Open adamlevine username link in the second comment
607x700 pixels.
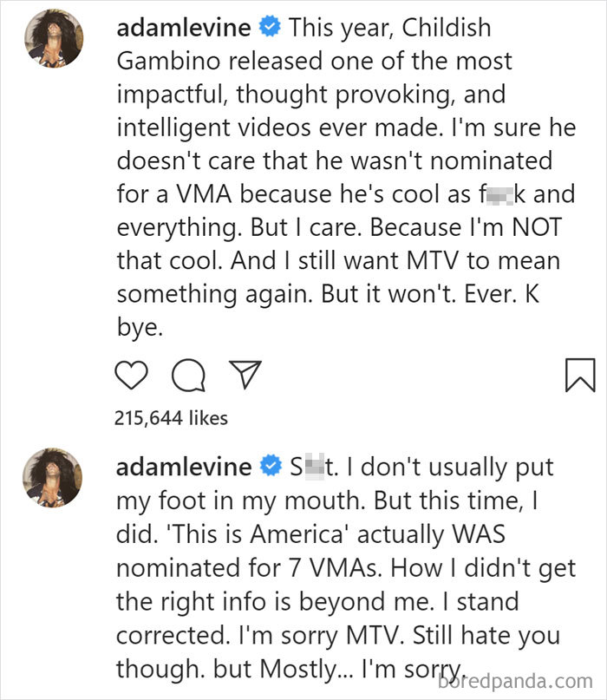click(x=184, y=468)
